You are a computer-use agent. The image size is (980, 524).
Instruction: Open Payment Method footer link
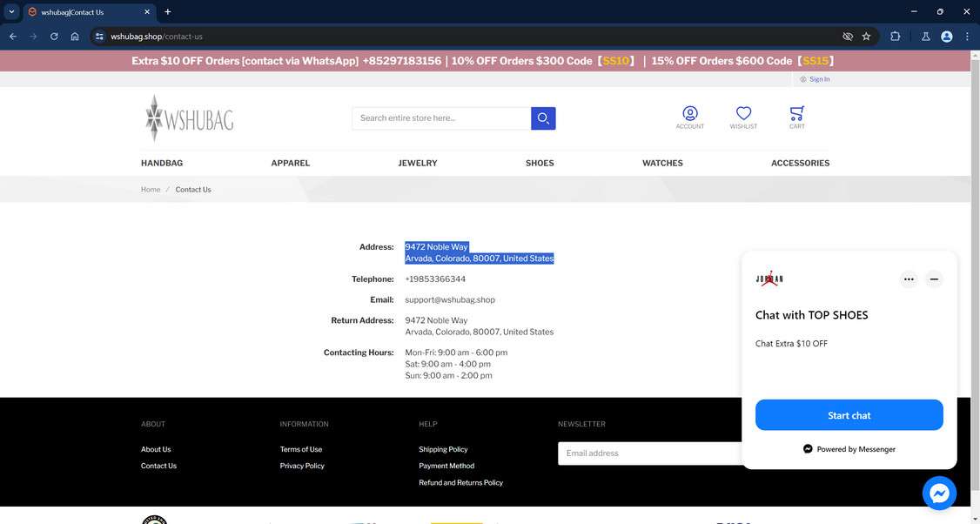click(x=446, y=466)
